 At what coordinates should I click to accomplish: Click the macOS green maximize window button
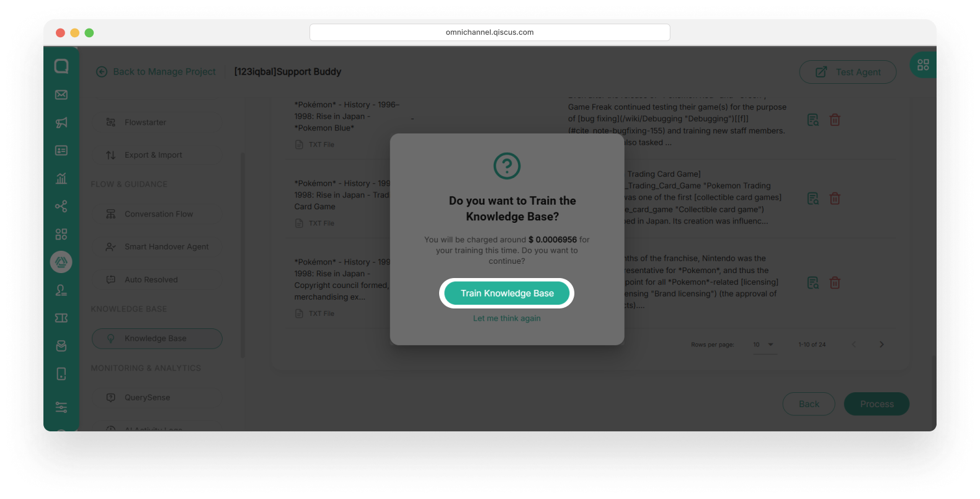[x=89, y=33]
